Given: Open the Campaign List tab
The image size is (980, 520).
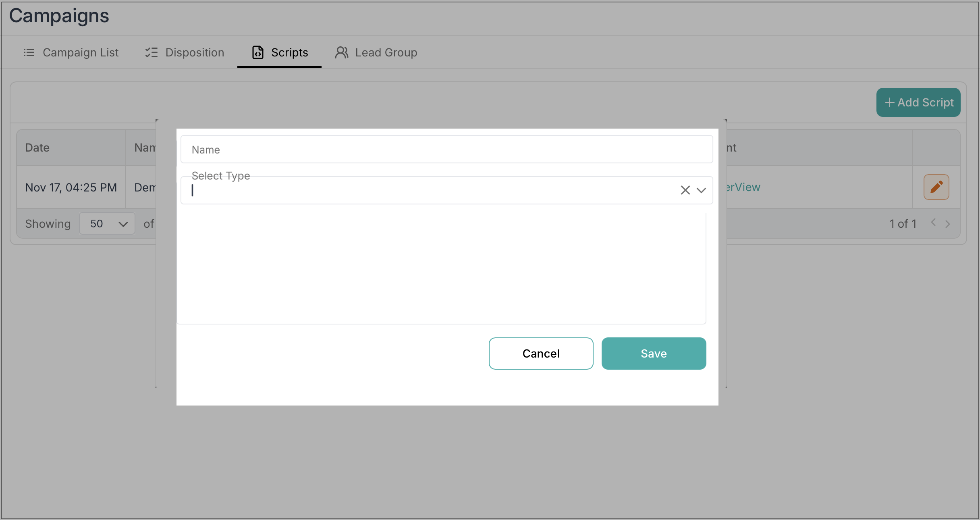Looking at the screenshot, I should coord(80,52).
